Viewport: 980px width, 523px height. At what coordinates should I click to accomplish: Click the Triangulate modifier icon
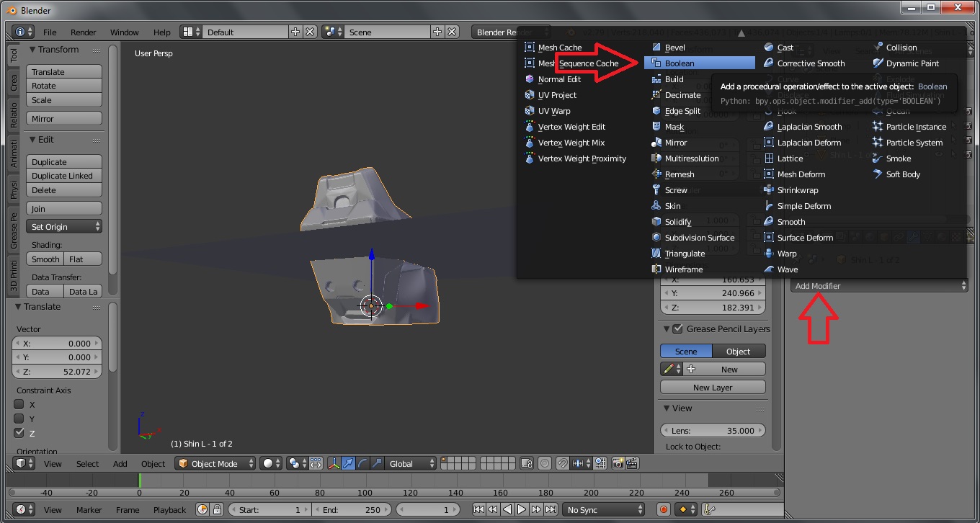(x=656, y=254)
